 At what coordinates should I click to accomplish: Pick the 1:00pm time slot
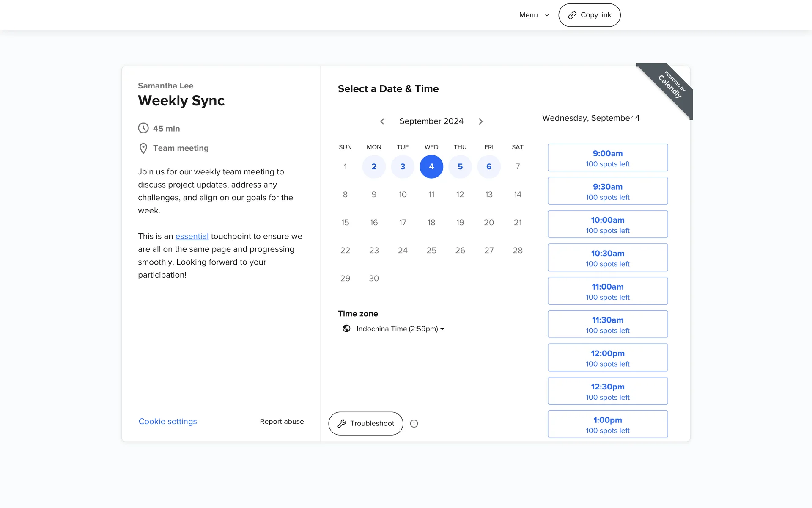(x=607, y=425)
